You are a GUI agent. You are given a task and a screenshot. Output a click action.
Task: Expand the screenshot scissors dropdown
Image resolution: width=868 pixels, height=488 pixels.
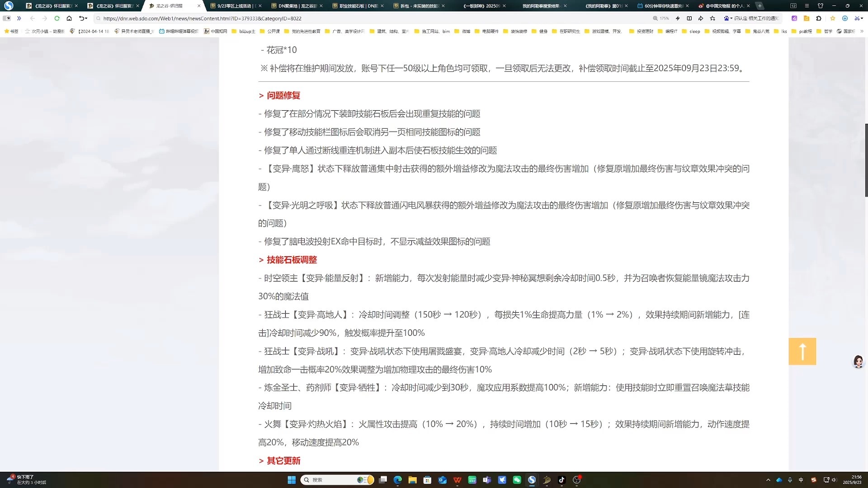click(862, 19)
